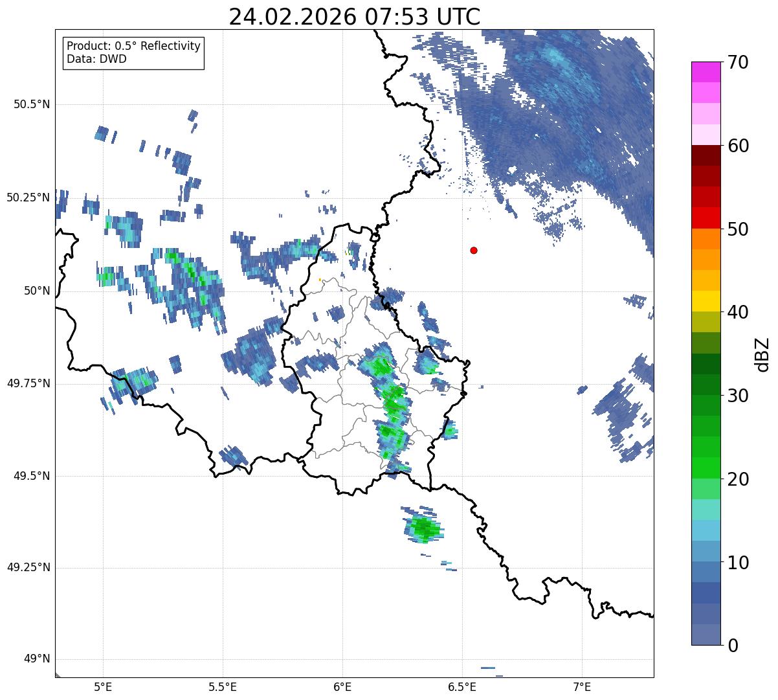Pick the magenta swatch atop the colorbar
Screen dimensions: 778x700
pyautogui.click(x=706, y=72)
